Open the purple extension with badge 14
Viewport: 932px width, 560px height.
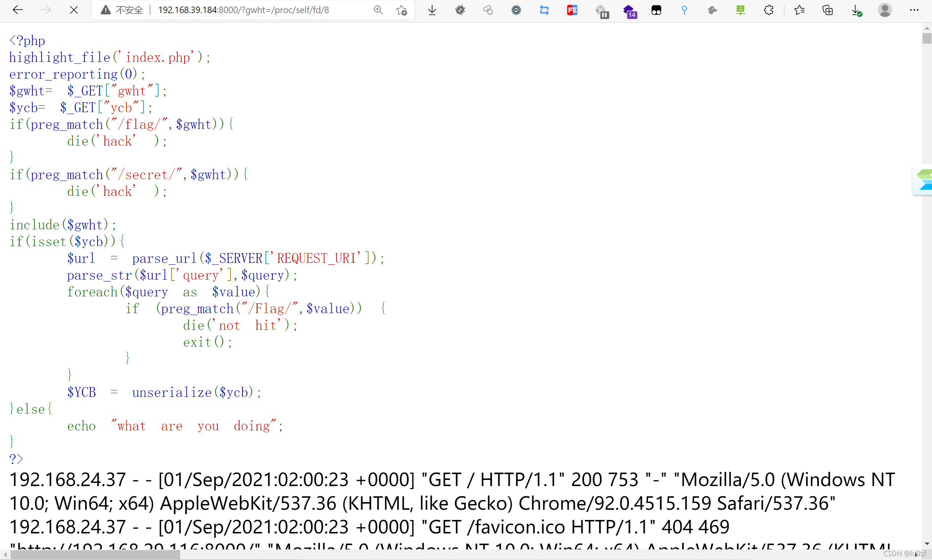click(x=629, y=11)
